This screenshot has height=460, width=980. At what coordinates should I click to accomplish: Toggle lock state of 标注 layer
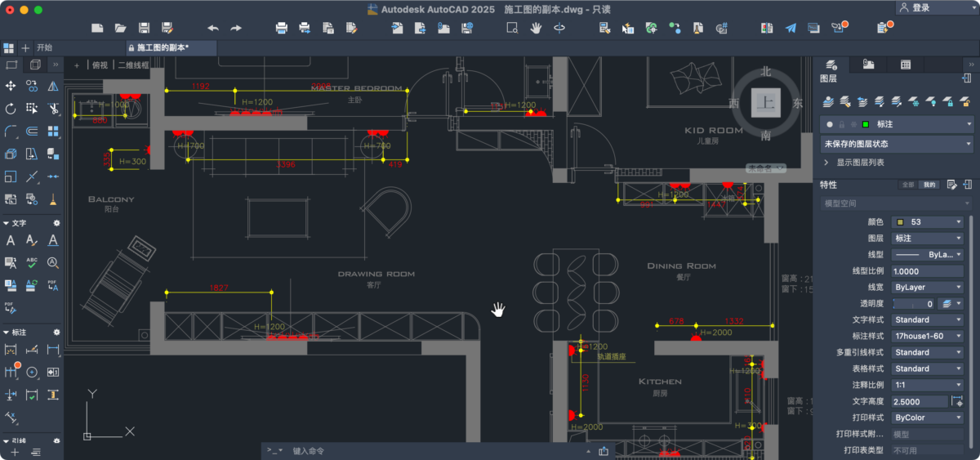pos(841,124)
